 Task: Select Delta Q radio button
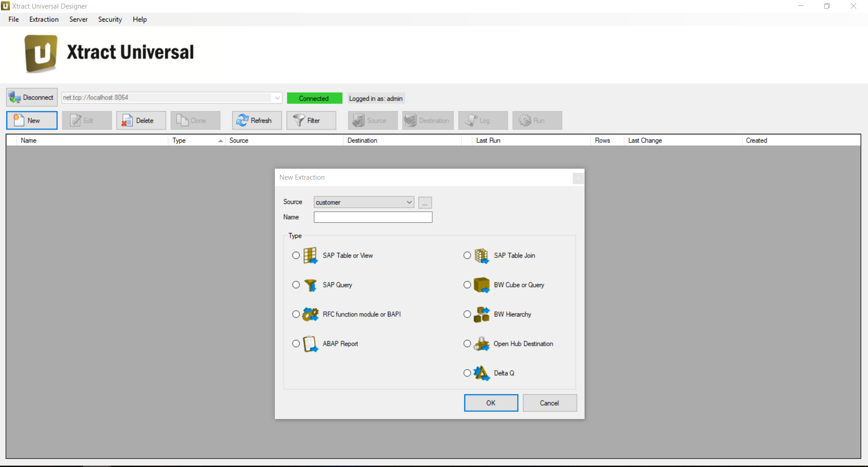click(467, 373)
